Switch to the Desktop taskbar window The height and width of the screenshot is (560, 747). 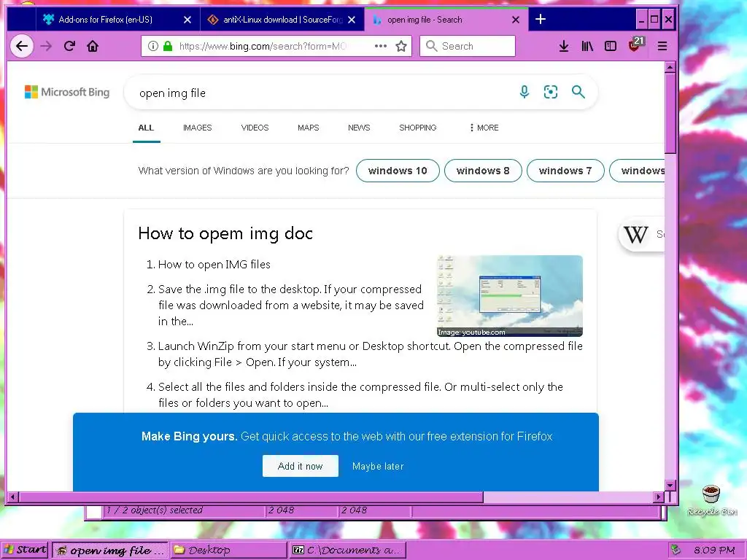(x=228, y=550)
